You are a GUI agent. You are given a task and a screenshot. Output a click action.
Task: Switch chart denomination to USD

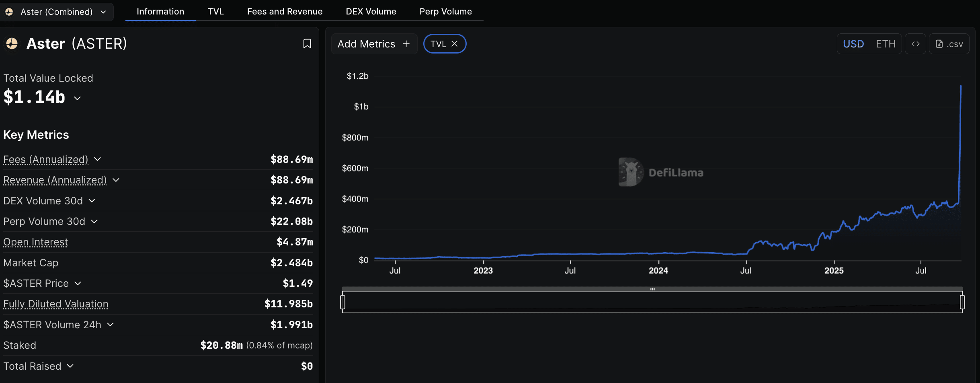click(x=853, y=44)
